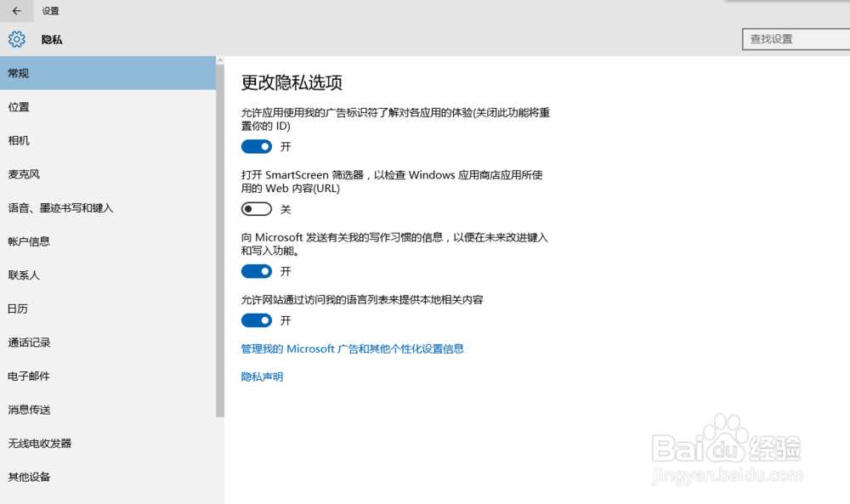
Task: Open the 位置 privacy section
Action: click(108, 107)
